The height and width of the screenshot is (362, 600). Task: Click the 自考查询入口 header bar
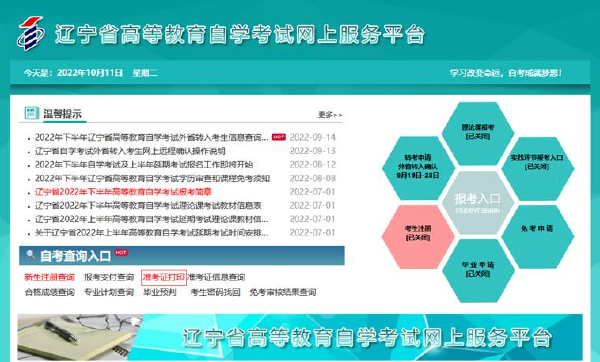click(182, 256)
